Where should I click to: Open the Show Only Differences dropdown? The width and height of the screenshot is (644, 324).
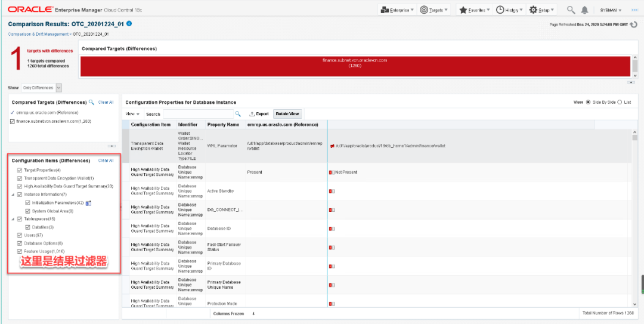click(58, 88)
